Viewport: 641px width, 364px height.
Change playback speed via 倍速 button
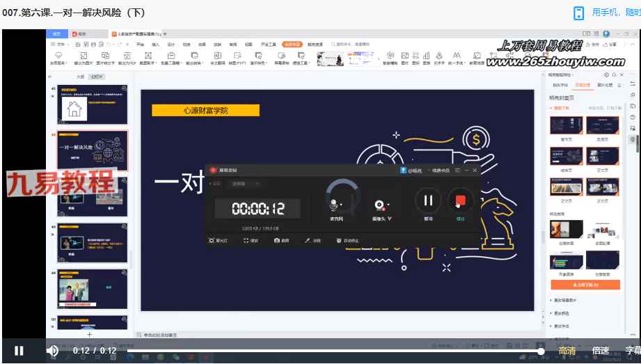click(601, 351)
